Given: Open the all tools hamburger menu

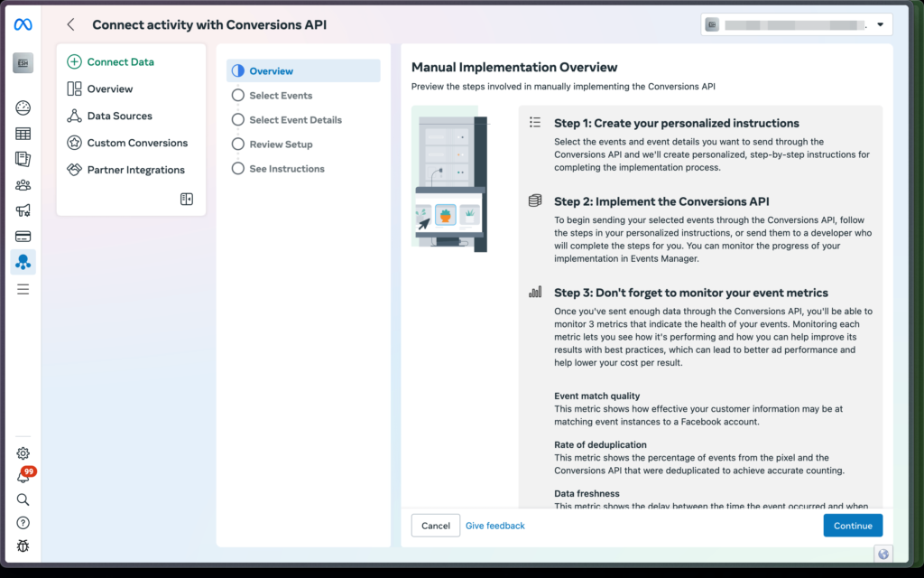Looking at the screenshot, I should point(23,289).
